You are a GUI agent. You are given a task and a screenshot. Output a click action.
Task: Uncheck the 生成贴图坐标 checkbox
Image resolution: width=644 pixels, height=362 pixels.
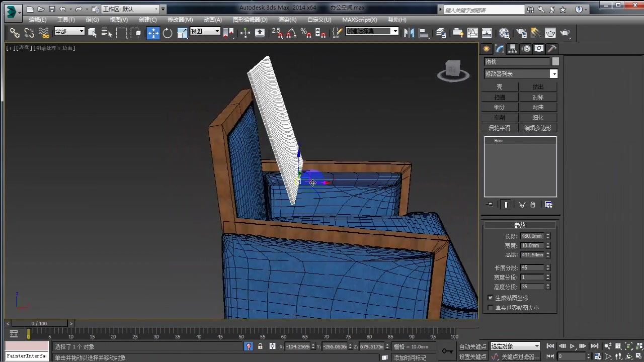pyautogui.click(x=491, y=298)
